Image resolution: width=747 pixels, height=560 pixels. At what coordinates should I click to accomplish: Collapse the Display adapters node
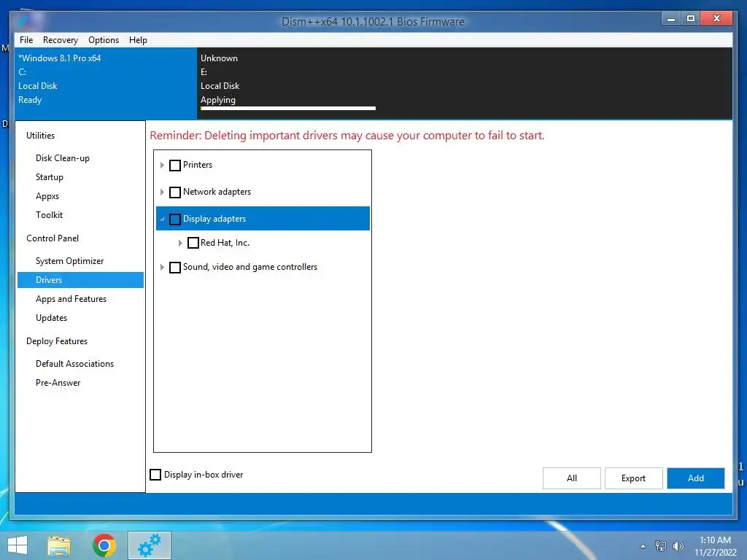[162, 219]
